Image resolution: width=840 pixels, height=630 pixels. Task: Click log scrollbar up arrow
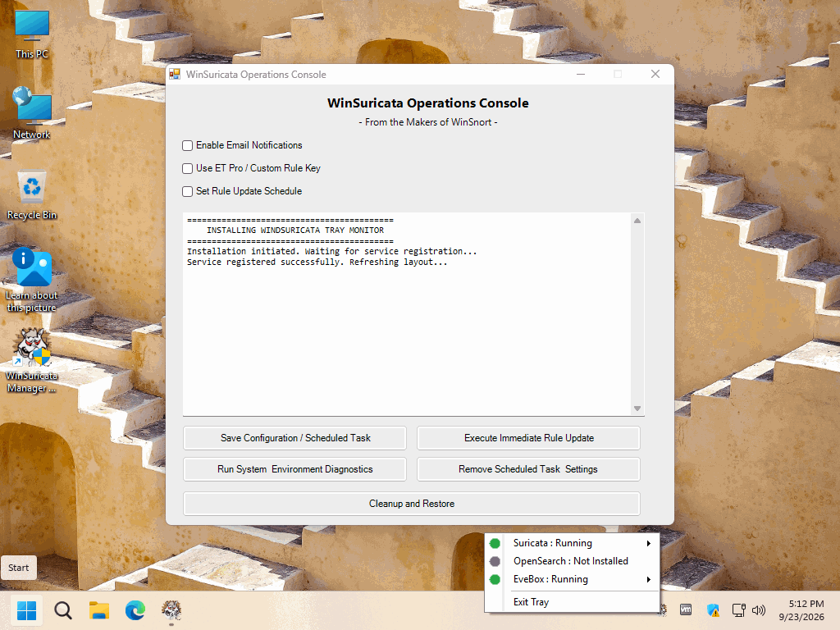pyautogui.click(x=637, y=221)
